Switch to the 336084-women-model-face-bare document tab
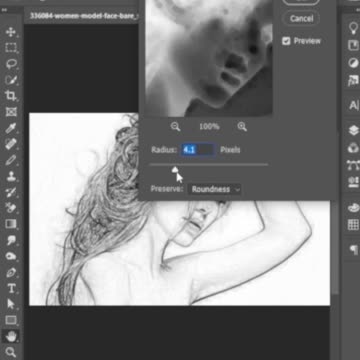This screenshot has height=360, width=360. [83, 16]
